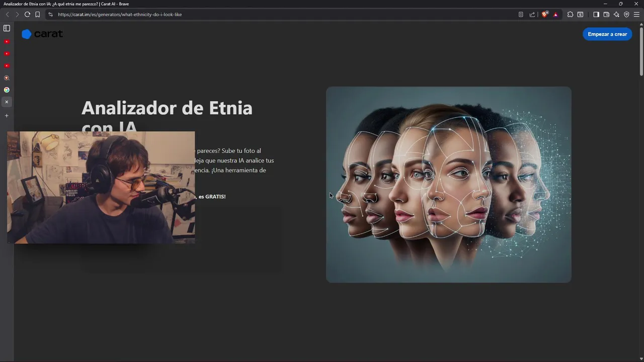Open Brave VPN shield icon
The image size is (644, 362).
[626, 15]
